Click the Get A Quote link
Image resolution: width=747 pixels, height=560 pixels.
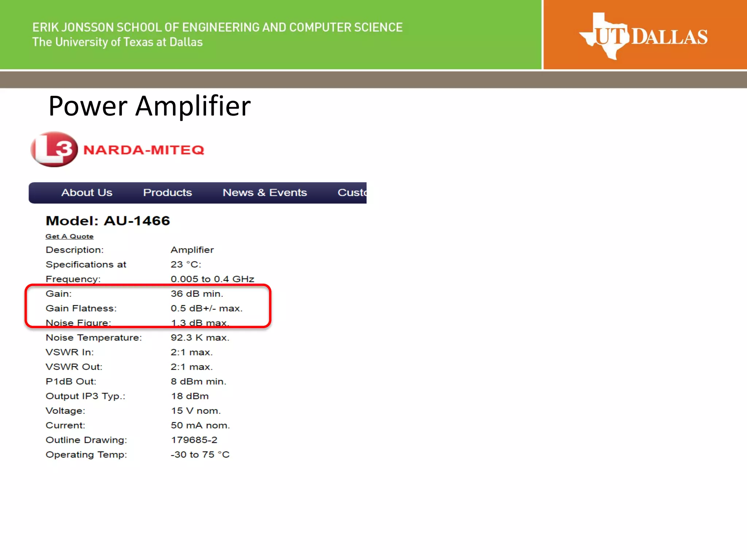(x=69, y=237)
